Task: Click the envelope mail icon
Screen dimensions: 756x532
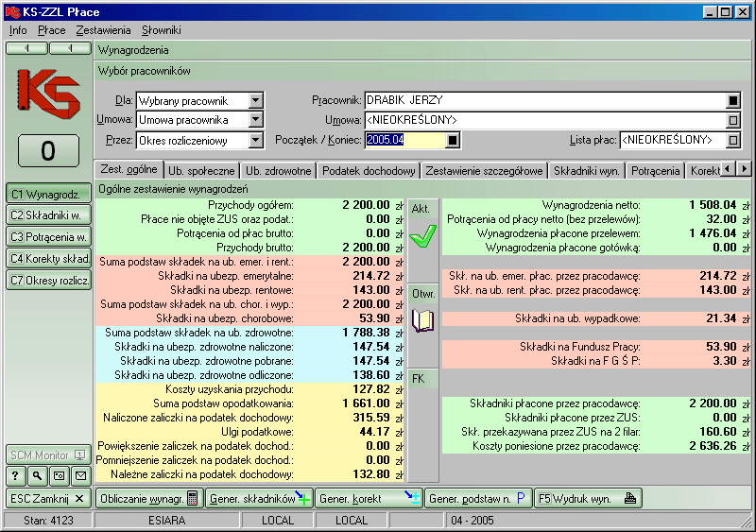Action: click(x=80, y=475)
